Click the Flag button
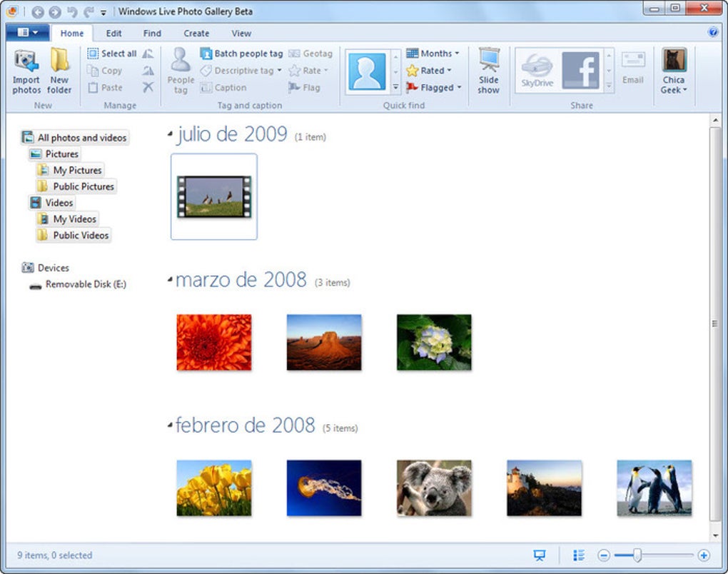Image resolution: width=728 pixels, height=574 pixels. coord(304,87)
